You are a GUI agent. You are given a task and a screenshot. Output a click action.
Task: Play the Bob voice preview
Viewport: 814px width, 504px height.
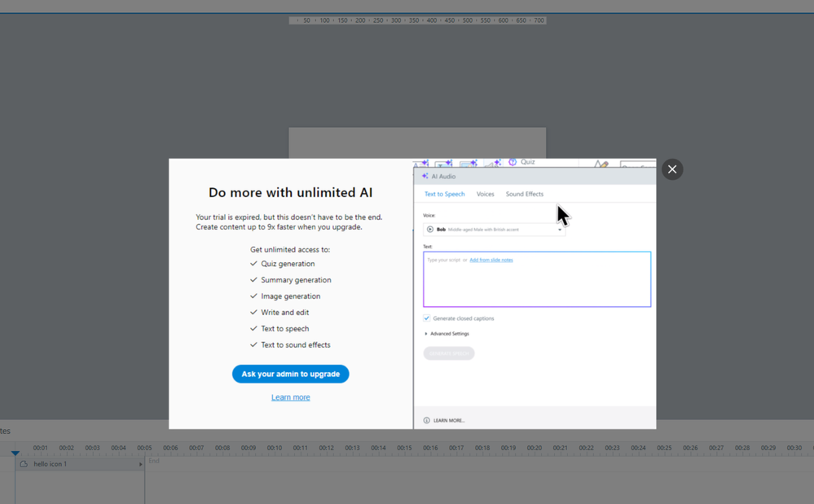click(x=430, y=229)
